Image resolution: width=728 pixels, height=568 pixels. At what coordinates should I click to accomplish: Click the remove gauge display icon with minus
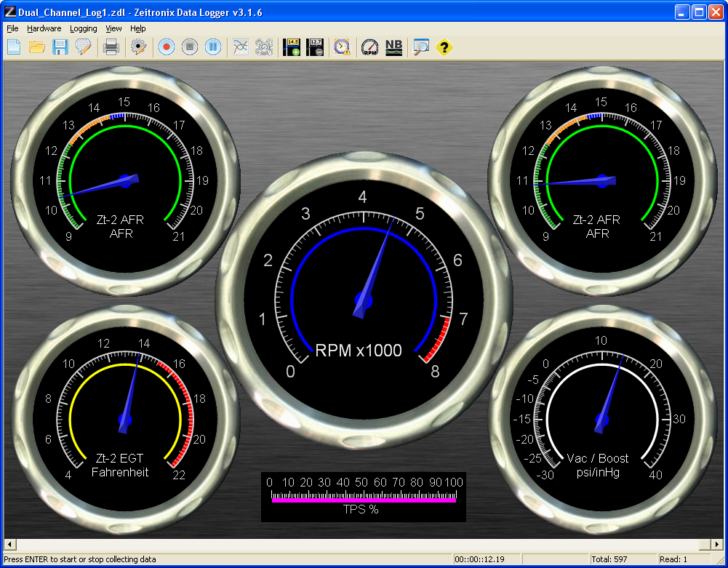pos(315,47)
